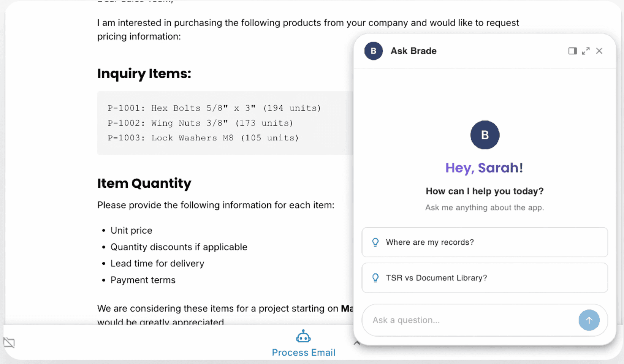Click the 'P-1002: Wing Nuts 3/8"' line
Screen dimensions: 624x364
200,123
